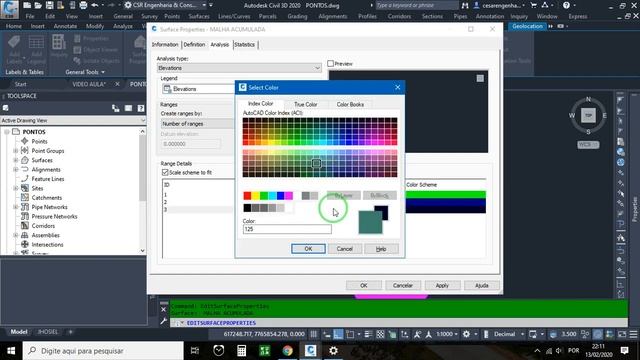Screen dimensions: 640x360
Task: Select Feature Lines in Toolspace
Action: (48, 179)
